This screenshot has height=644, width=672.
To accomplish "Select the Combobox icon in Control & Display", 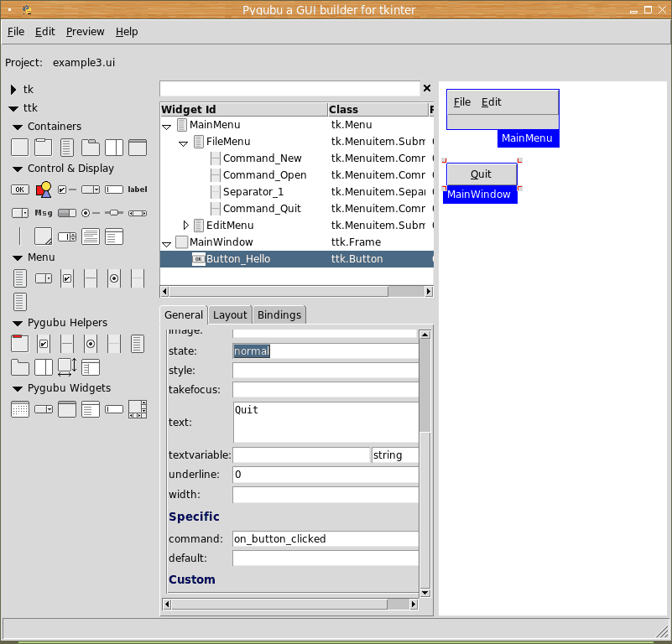I will click(91, 190).
